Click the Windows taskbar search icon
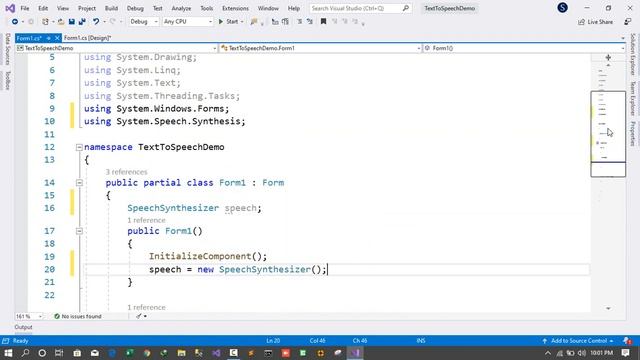 (x=25, y=353)
